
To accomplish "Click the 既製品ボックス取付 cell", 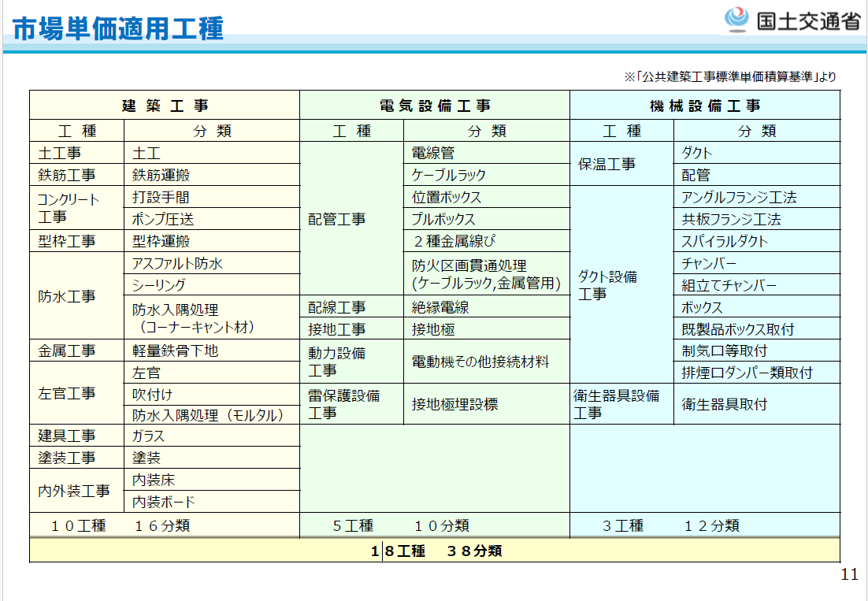I will click(x=757, y=328).
